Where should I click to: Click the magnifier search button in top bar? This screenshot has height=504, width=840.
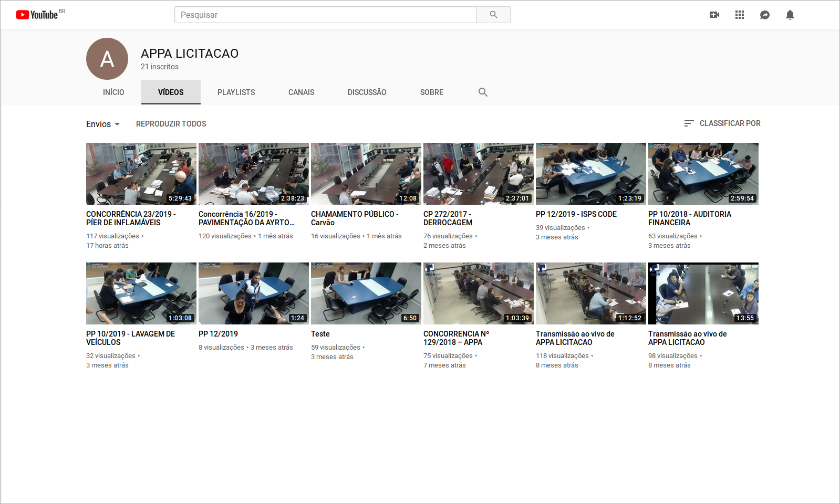click(493, 15)
